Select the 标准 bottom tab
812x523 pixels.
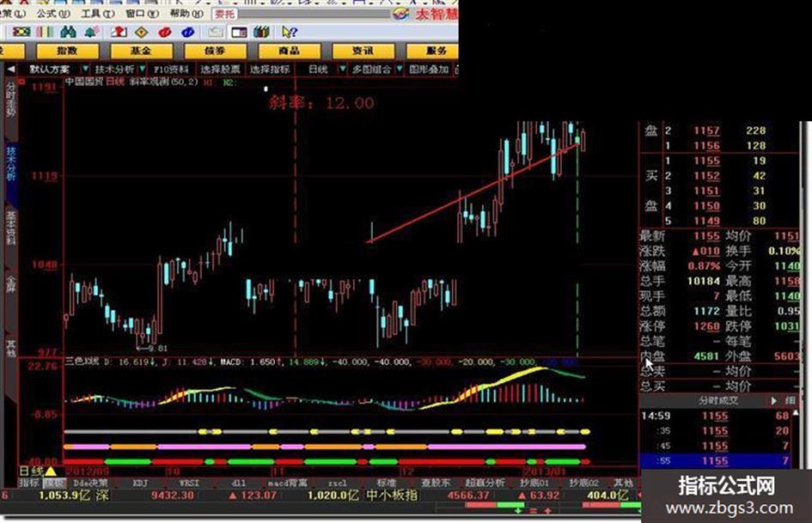(x=387, y=483)
